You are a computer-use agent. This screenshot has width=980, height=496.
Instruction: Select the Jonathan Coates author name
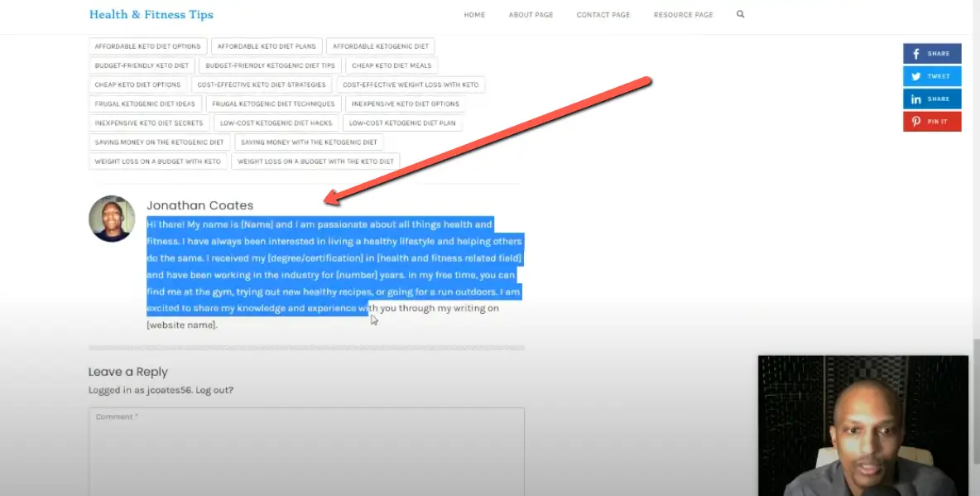pyautogui.click(x=199, y=205)
